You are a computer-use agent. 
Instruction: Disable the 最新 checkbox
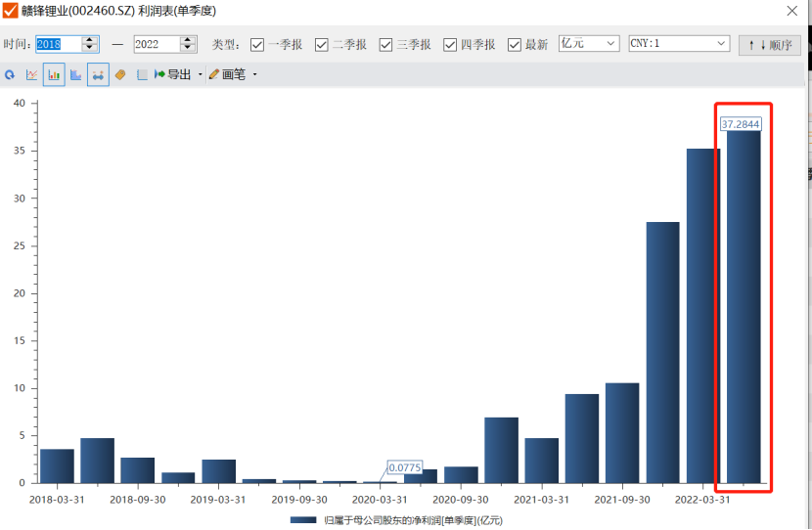click(515, 44)
